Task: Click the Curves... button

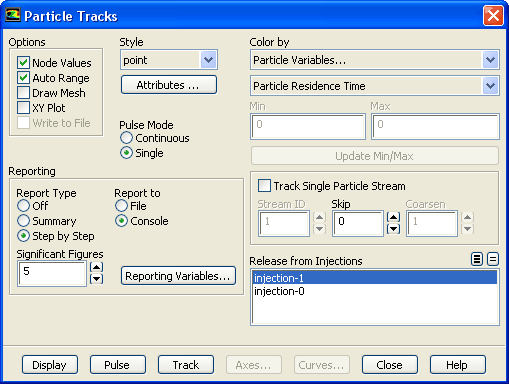Action: (322, 365)
